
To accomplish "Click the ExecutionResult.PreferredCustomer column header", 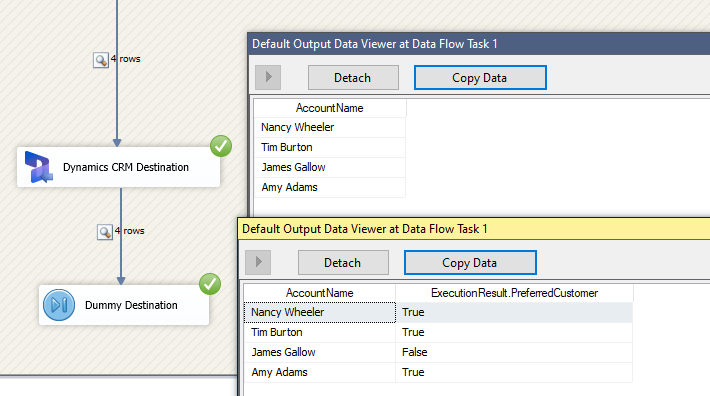I will coord(514,293).
